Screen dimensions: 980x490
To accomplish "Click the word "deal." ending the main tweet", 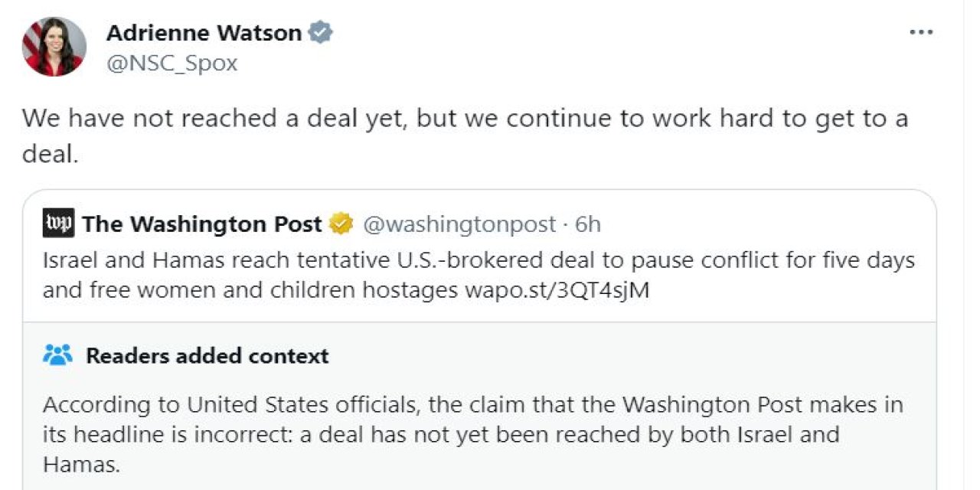I will click(x=51, y=154).
